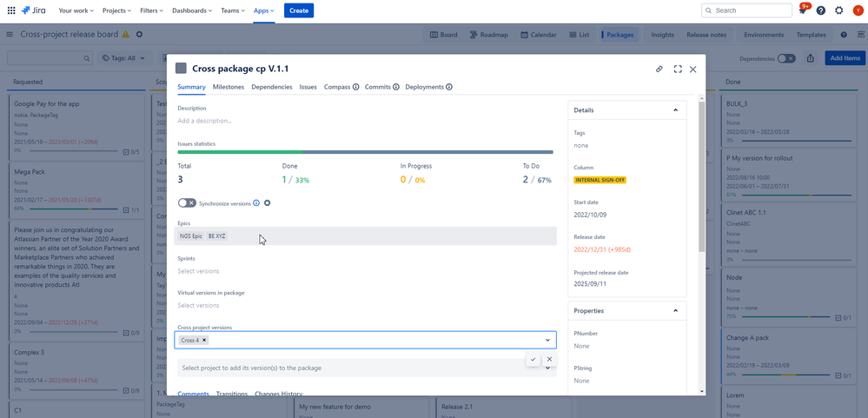Open the Jira help icon
868x418 pixels.
click(820, 10)
